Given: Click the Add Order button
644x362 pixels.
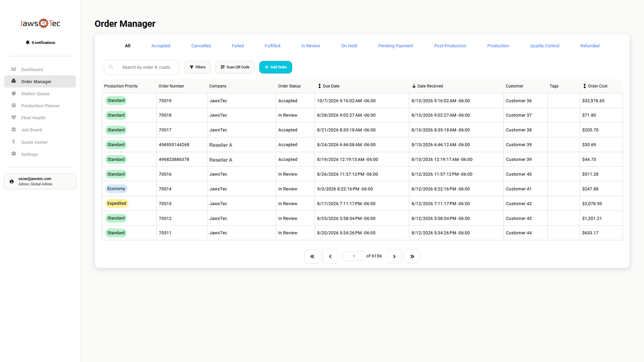Looking at the screenshot, I should click(276, 67).
